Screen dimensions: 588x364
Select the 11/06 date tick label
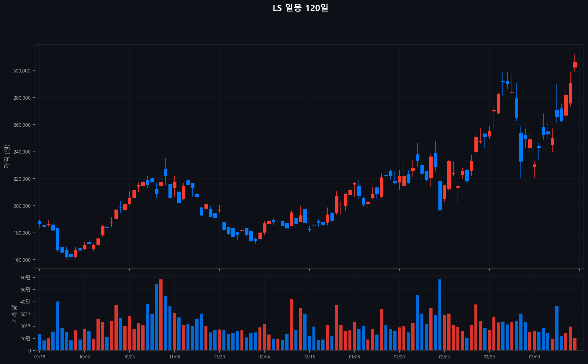pos(174,357)
